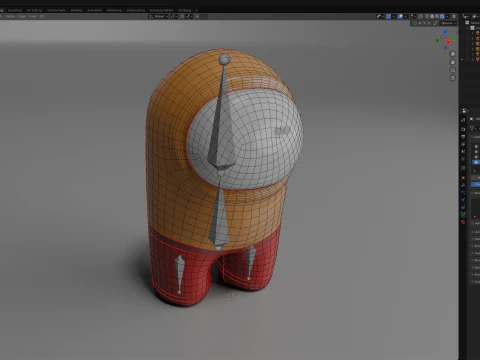480x360 pixels.
Task: Open the Object Data properties tab (green triangle)
Action: point(463,214)
